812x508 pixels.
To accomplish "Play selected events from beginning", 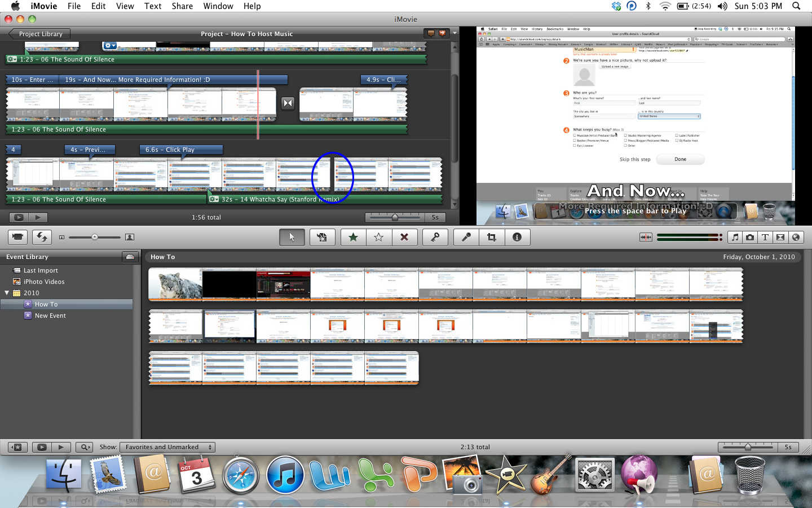I will [61, 447].
